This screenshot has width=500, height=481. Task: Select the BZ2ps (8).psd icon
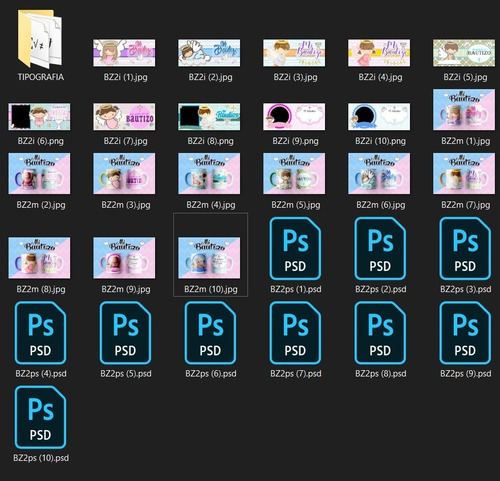pos(380,333)
